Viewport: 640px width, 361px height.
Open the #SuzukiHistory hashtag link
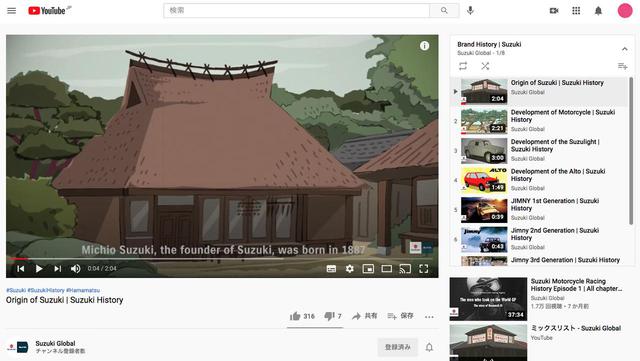[46, 290]
